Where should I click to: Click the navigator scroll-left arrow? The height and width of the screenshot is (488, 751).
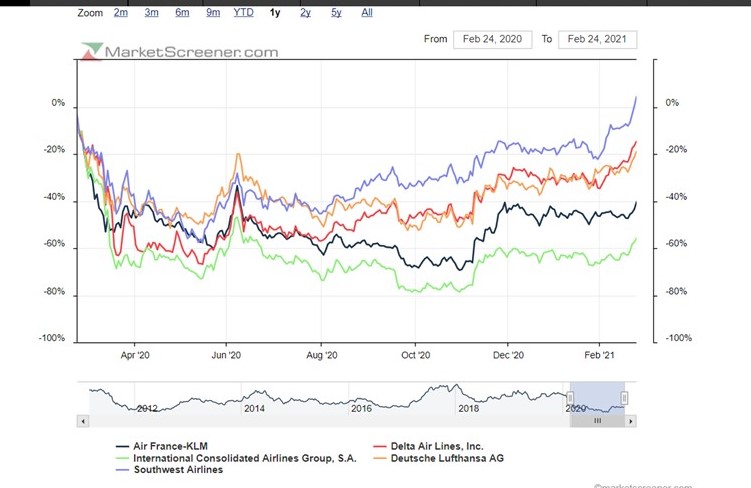(83, 422)
